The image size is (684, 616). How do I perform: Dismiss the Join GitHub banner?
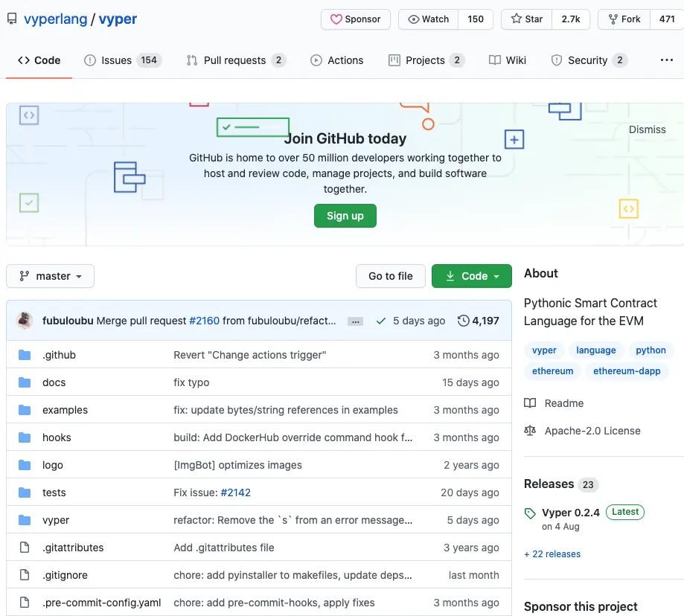tap(647, 129)
